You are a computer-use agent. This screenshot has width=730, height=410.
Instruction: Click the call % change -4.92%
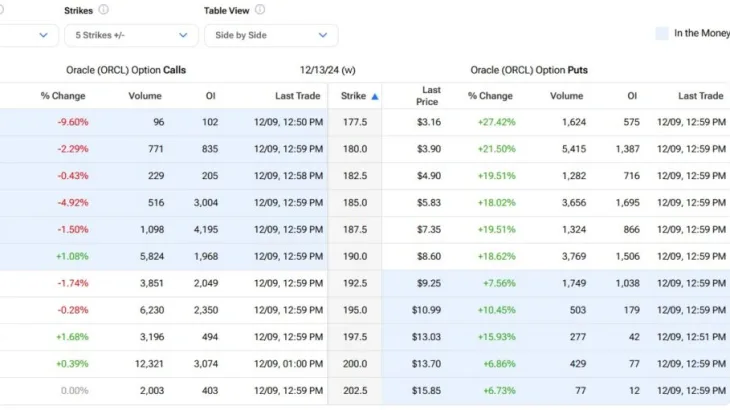coord(73,203)
